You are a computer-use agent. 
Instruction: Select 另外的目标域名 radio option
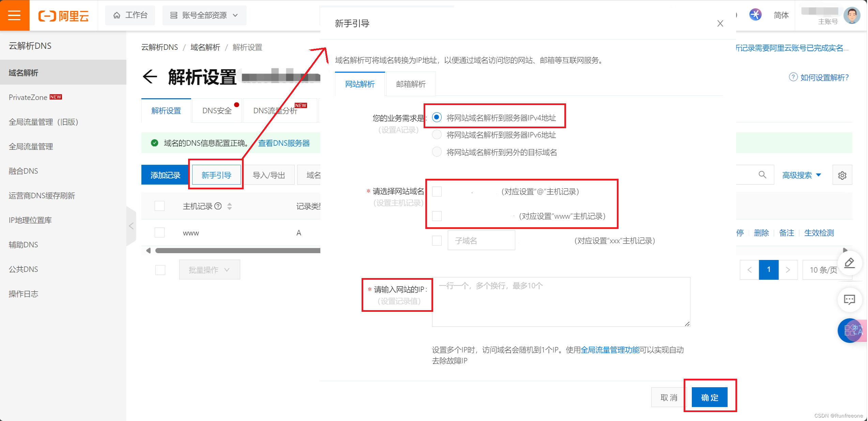point(437,152)
